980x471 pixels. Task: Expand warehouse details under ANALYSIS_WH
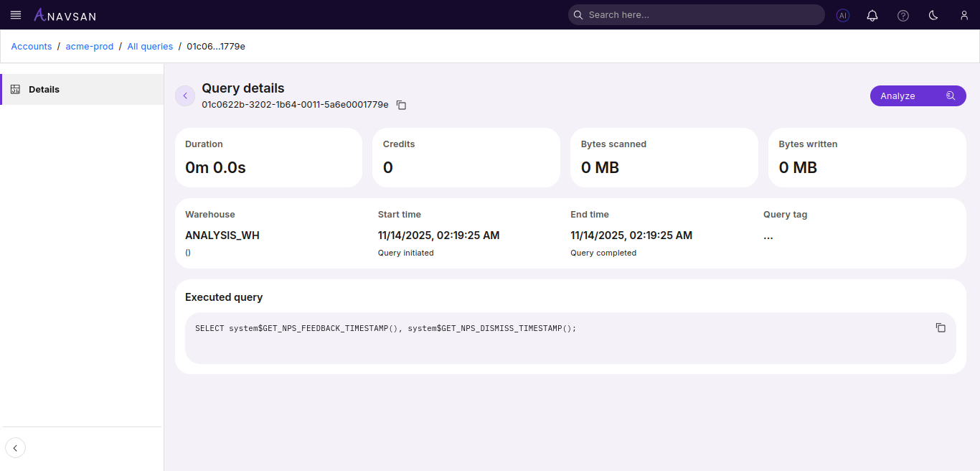[x=188, y=252]
